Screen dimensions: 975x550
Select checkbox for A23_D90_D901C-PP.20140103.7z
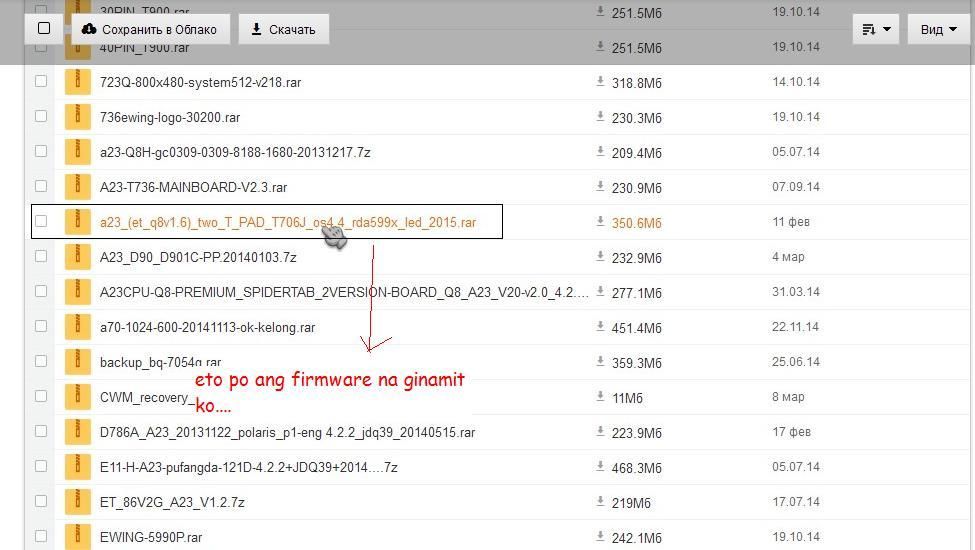41,256
